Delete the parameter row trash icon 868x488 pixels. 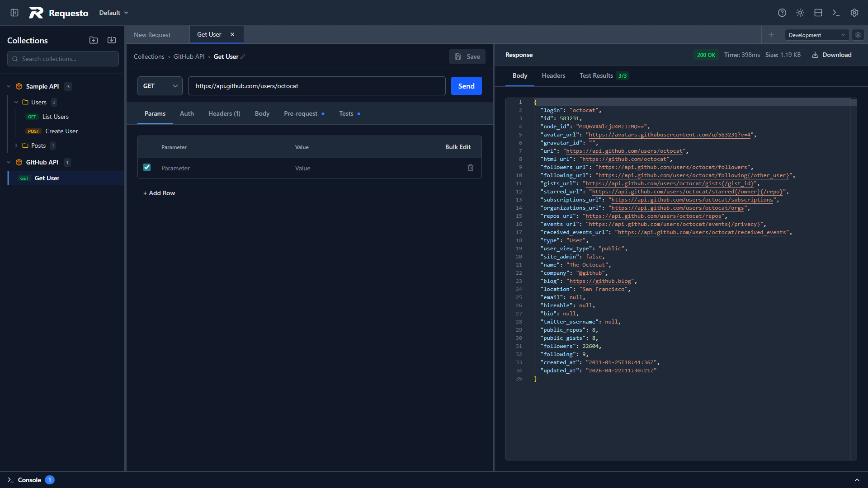coord(471,168)
